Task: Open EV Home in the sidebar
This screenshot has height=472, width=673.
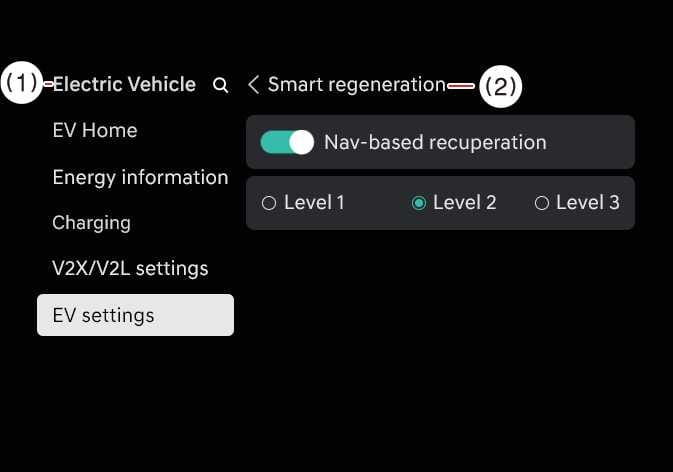Action: (95, 131)
